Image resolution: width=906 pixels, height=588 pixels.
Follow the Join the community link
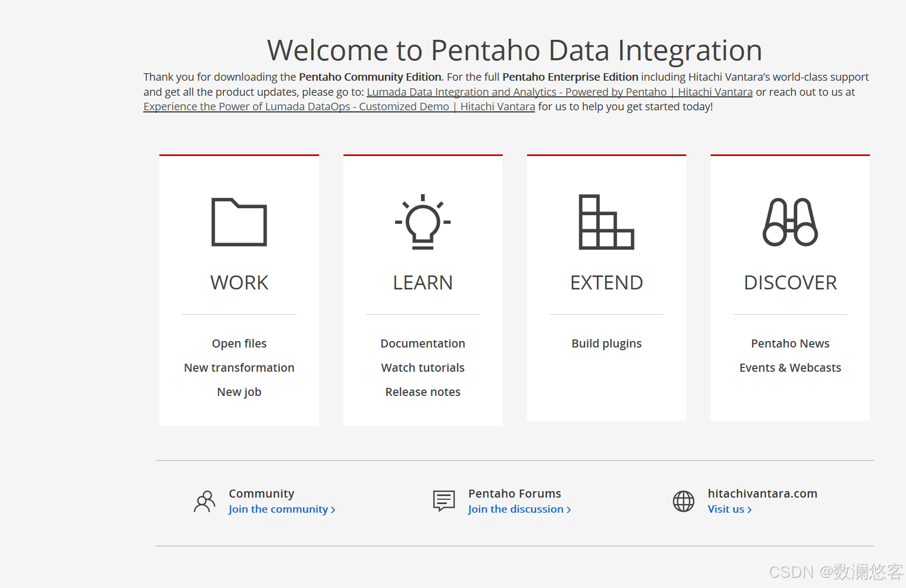coord(282,509)
